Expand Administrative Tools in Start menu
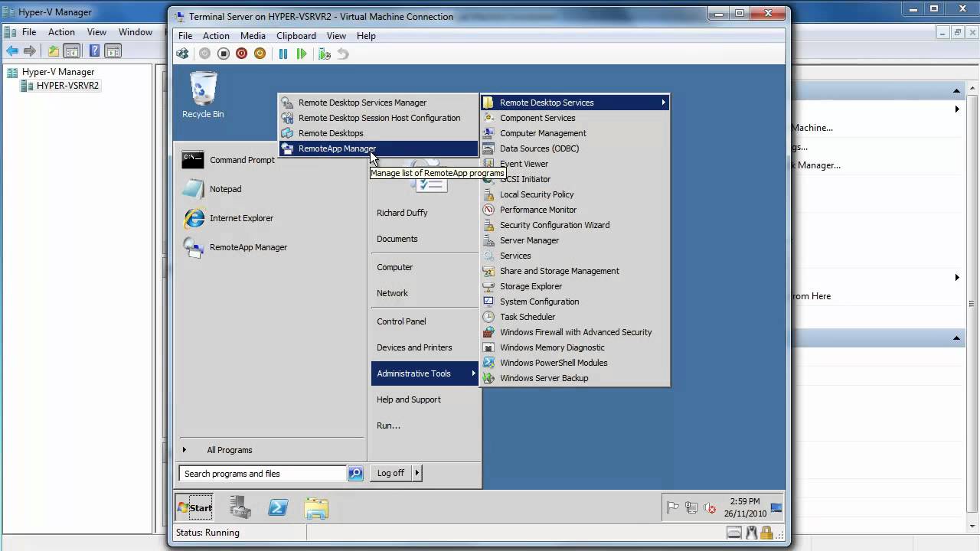Image resolution: width=980 pixels, height=551 pixels. [425, 373]
